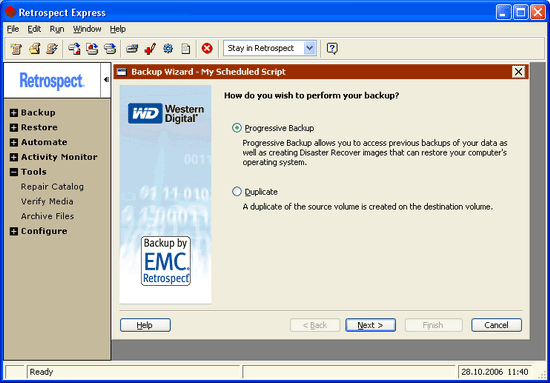Image resolution: width=550 pixels, height=383 pixels.
Task: Click the new script scroll icon with star
Action: click(x=15, y=48)
